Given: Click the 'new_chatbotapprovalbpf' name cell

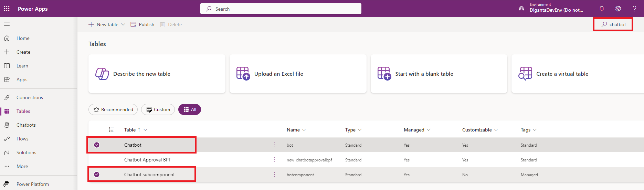Looking at the screenshot, I should [309, 160].
